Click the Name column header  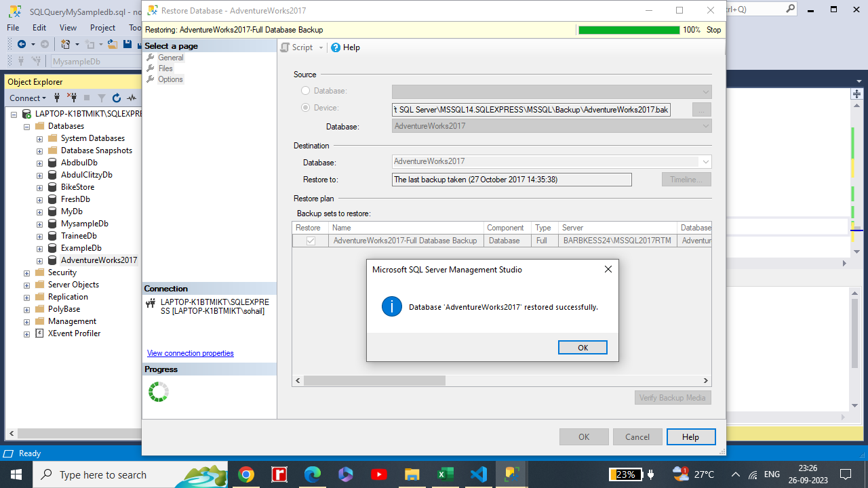click(x=406, y=228)
